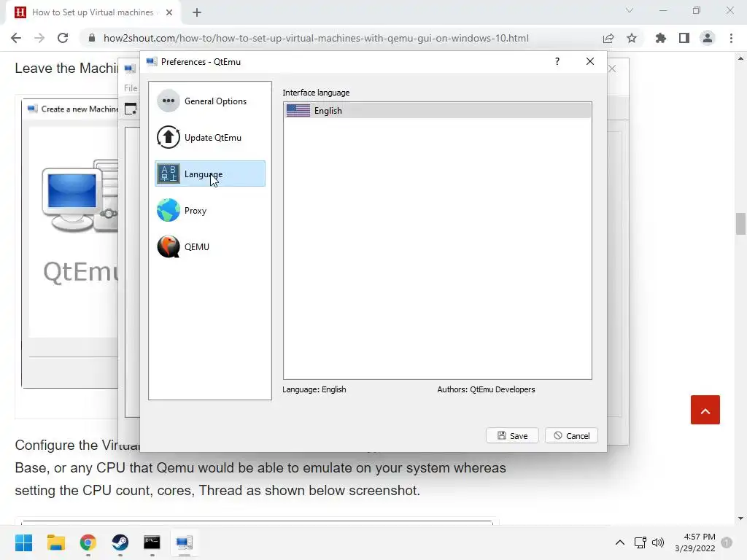The image size is (747, 560).
Task: Open network status tray icon
Action: (640, 542)
